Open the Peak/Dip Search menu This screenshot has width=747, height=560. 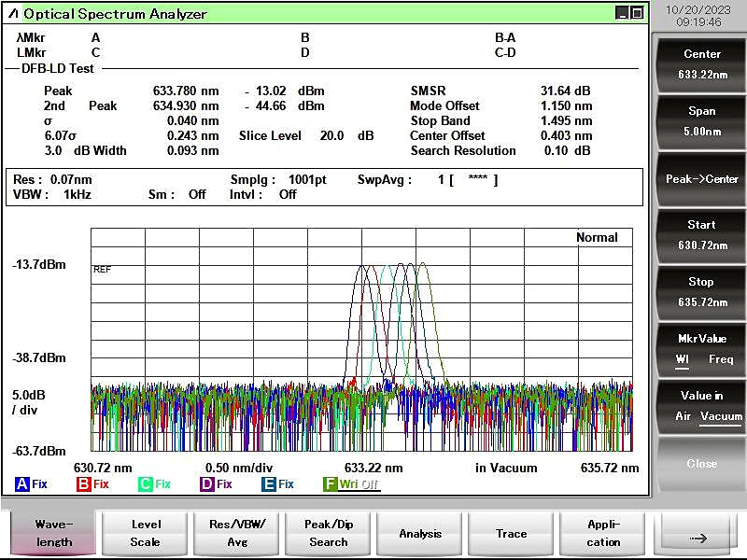(329, 533)
